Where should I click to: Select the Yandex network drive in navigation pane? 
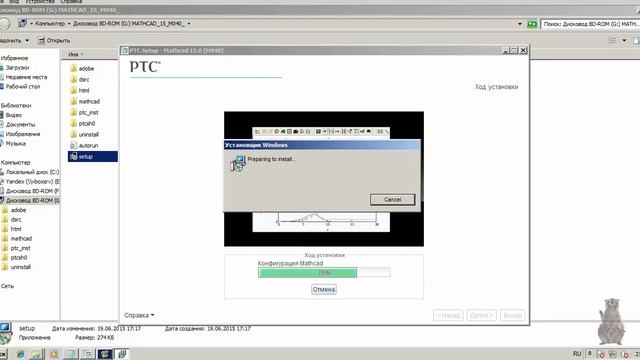[32, 181]
